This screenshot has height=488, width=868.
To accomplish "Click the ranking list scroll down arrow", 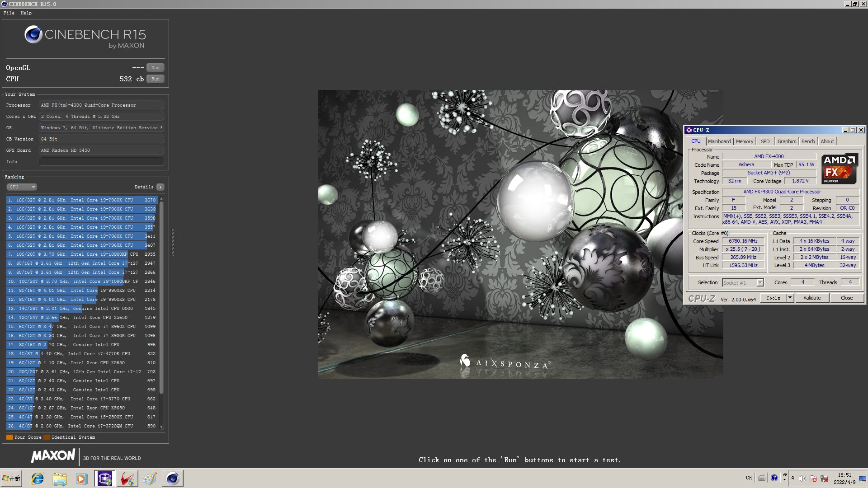I will [161, 427].
